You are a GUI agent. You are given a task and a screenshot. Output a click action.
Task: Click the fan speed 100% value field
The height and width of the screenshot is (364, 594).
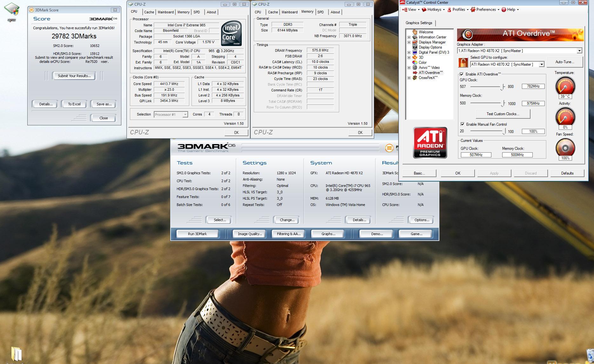tap(533, 131)
